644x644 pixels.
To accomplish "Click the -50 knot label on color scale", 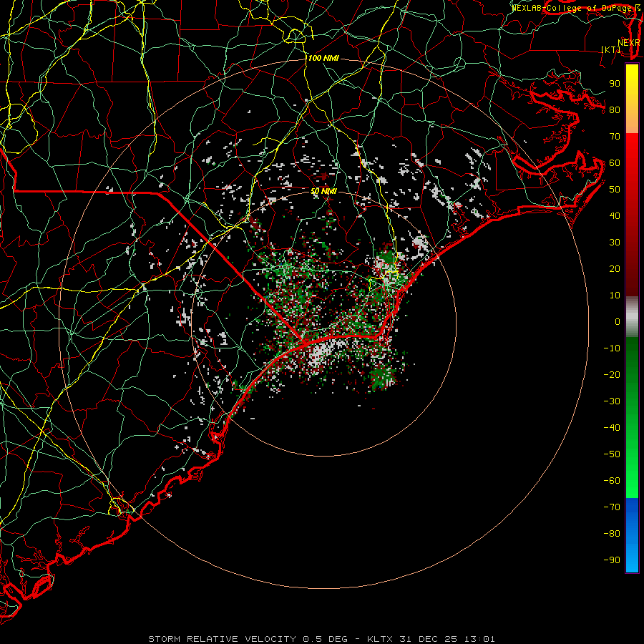I will [612, 454].
